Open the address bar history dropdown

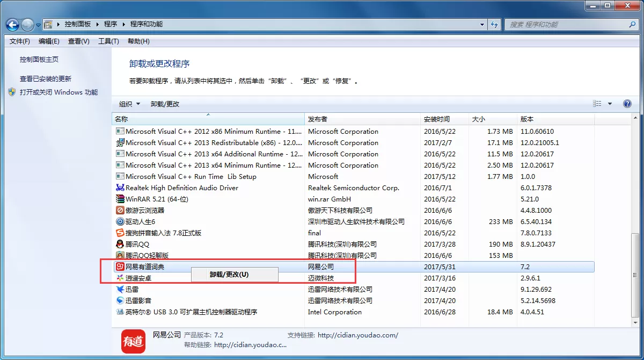(482, 24)
